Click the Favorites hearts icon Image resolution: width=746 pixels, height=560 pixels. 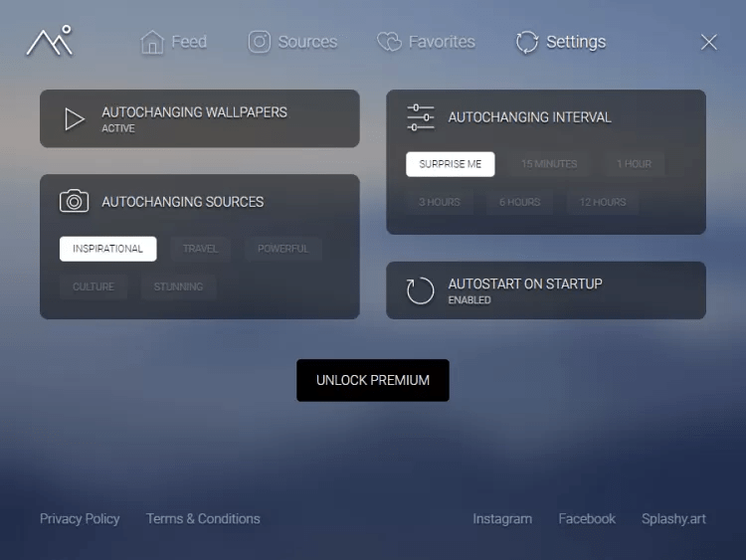pyautogui.click(x=389, y=42)
